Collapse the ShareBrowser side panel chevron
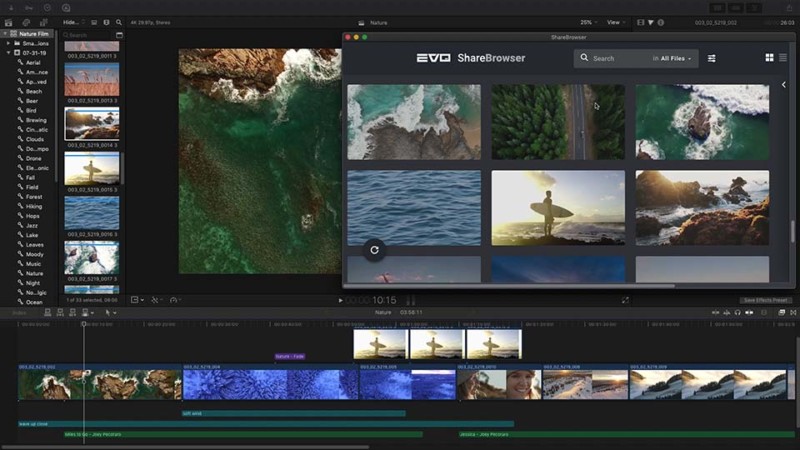This screenshot has width=800, height=450. click(x=783, y=85)
